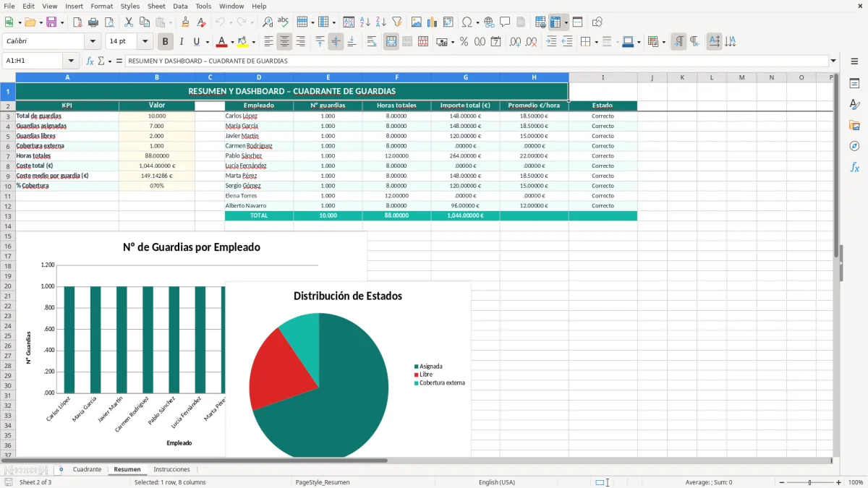Open Find and Replace icon
The image size is (868, 488).
[x=268, y=22]
